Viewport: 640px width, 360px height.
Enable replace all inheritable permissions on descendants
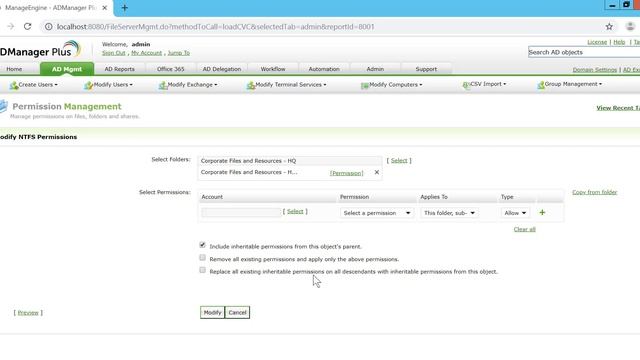pos(202,270)
